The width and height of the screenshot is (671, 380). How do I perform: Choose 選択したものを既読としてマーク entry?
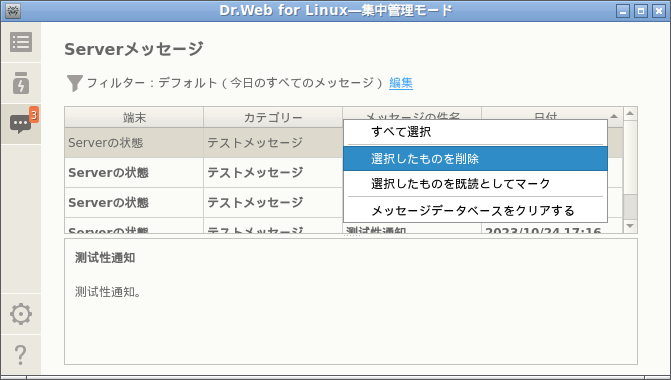pos(475,184)
